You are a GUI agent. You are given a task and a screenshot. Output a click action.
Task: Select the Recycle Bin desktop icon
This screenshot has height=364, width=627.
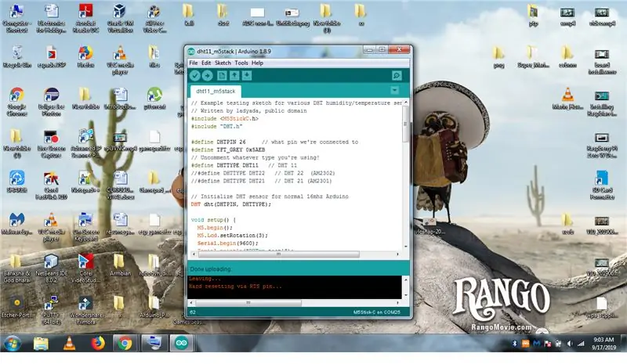[16, 56]
